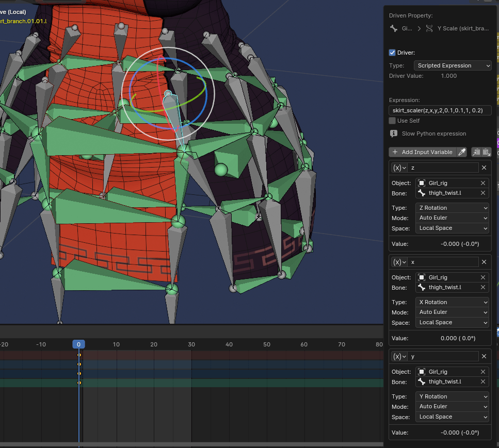Disable the Driver checkbox
Screen dimensions: 499x448
tap(392, 53)
